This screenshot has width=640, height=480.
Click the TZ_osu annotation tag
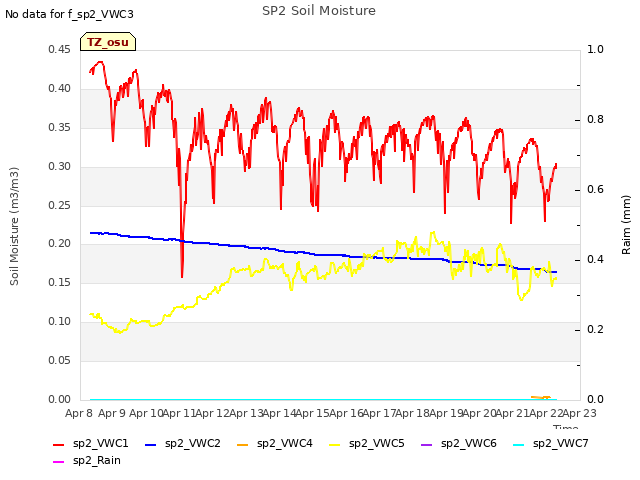pyautogui.click(x=108, y=42)
